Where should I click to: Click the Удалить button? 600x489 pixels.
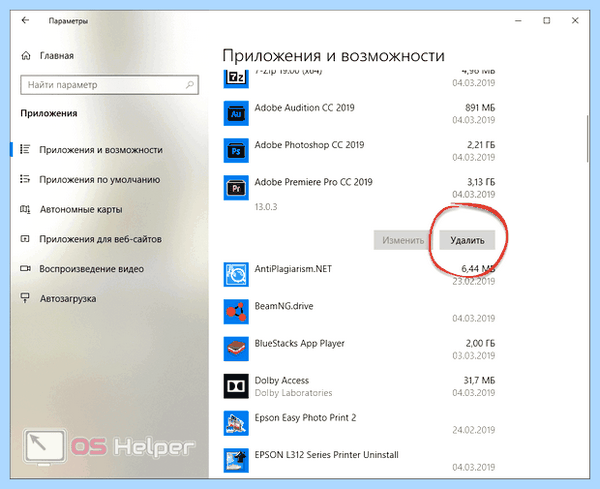pyautogui.click(x=467, y=240)
